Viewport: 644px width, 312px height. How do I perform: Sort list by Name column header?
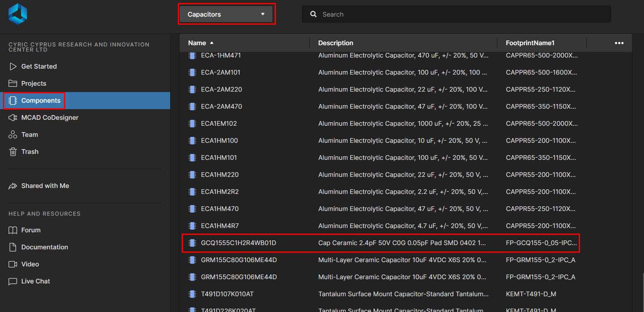click(197, 43)
